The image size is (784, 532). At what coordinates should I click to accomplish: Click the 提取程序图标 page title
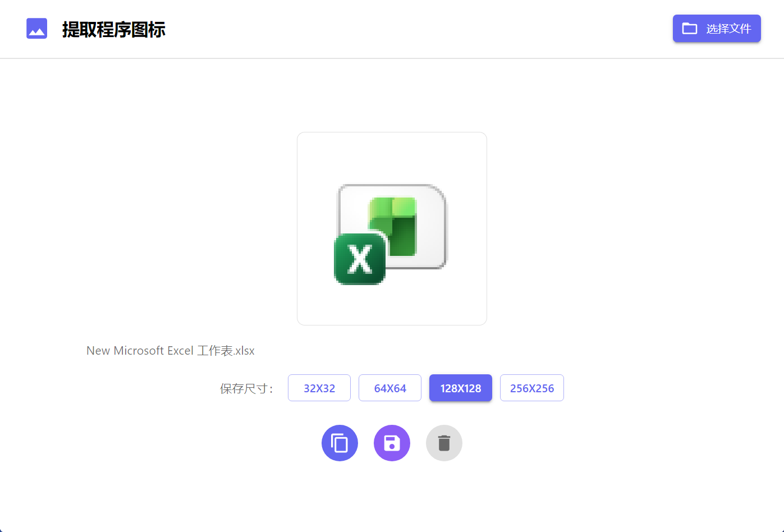tap(113, 29)
